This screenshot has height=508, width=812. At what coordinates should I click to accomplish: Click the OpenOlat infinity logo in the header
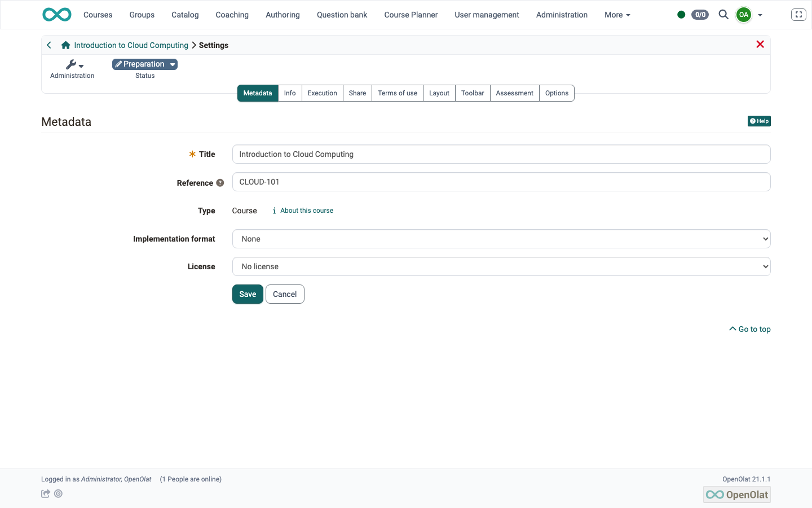(x=57, y=15)
